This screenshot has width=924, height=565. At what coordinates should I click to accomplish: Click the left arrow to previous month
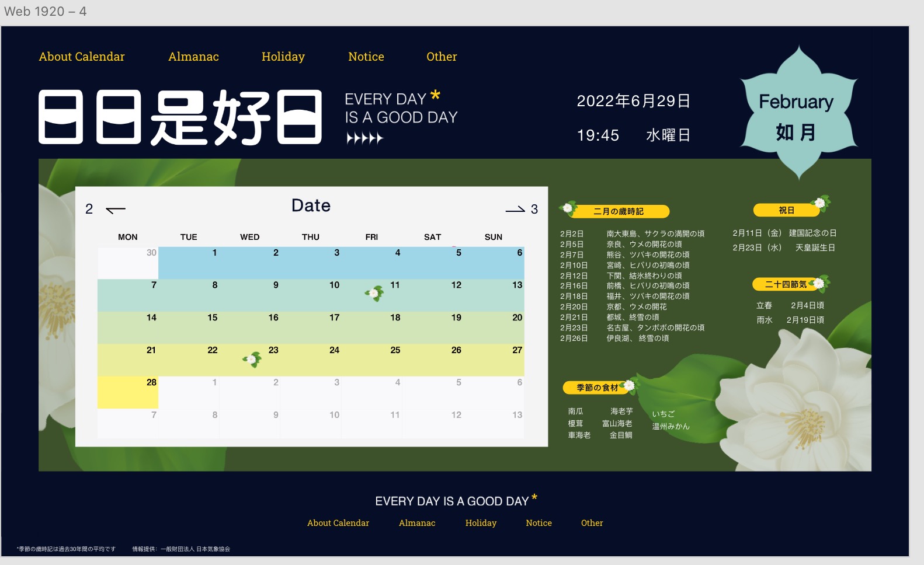point(116,210)
